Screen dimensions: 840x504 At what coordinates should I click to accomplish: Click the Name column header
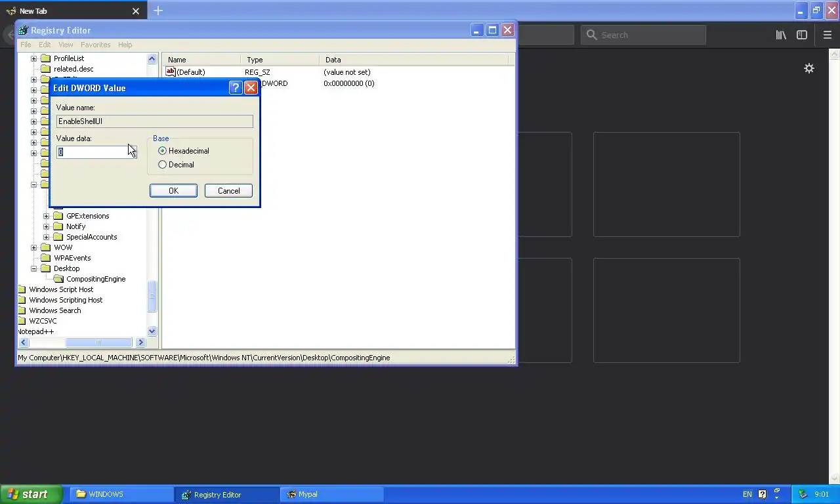point(201,60)
